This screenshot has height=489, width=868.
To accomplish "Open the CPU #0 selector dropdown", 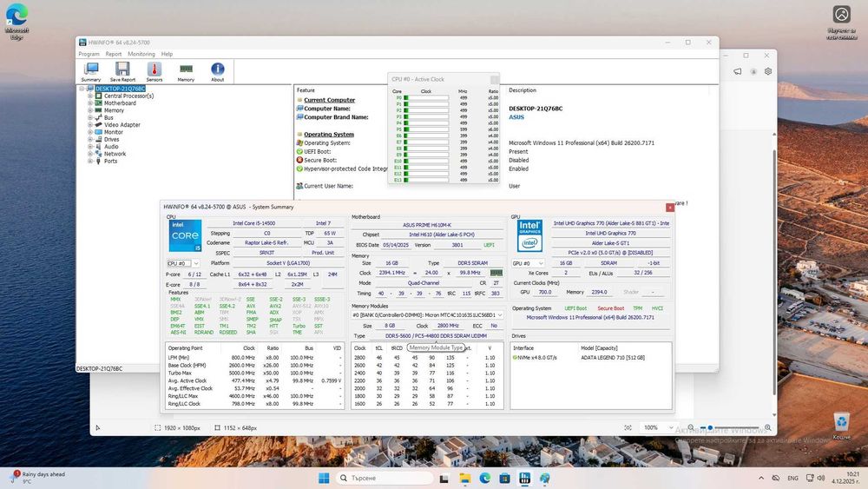I will (x=183, y=263).
